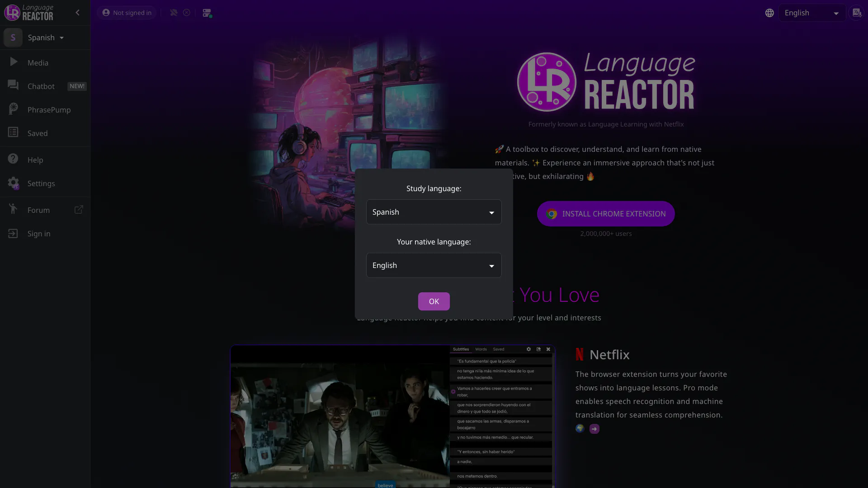
Task: Open the Media section in sidebar
Action: click(38, 63)
